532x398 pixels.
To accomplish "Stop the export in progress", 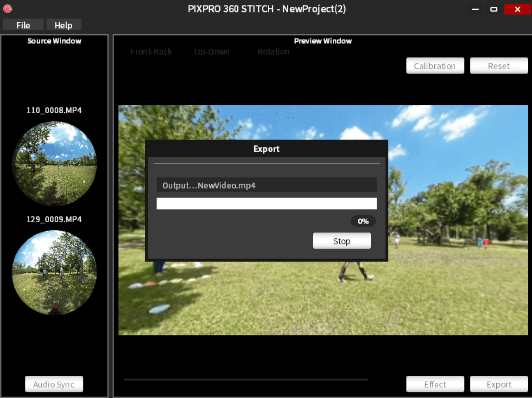I will pyautogui.click(x=342, y=241).
